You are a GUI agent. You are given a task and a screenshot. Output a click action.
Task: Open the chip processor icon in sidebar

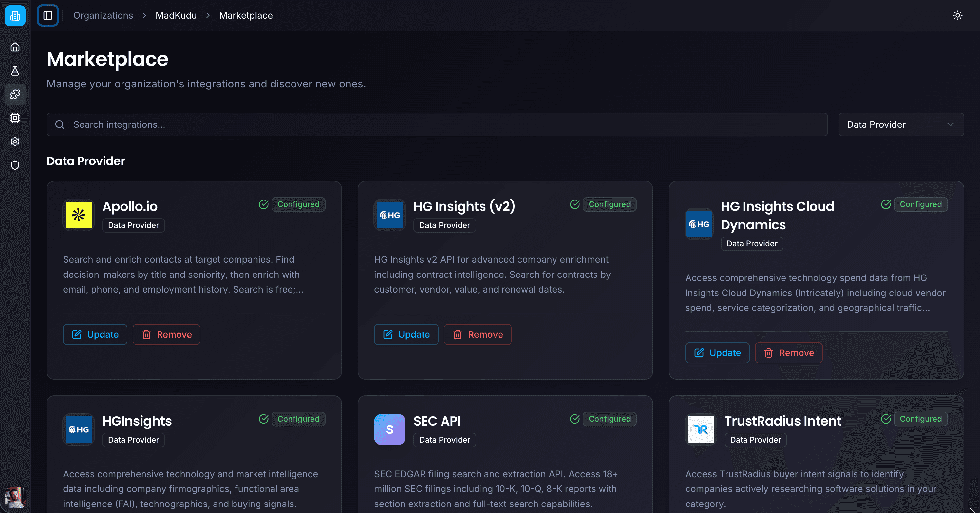[15, 118]
